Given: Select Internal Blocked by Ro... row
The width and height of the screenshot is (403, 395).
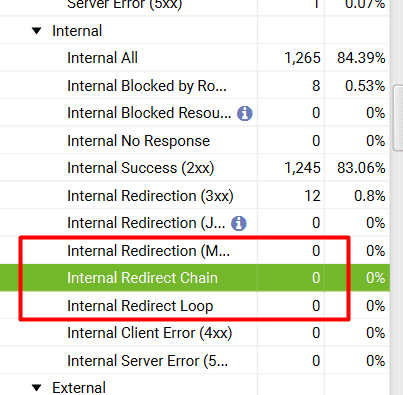Looking at the screenshot, I should point(195,86).
